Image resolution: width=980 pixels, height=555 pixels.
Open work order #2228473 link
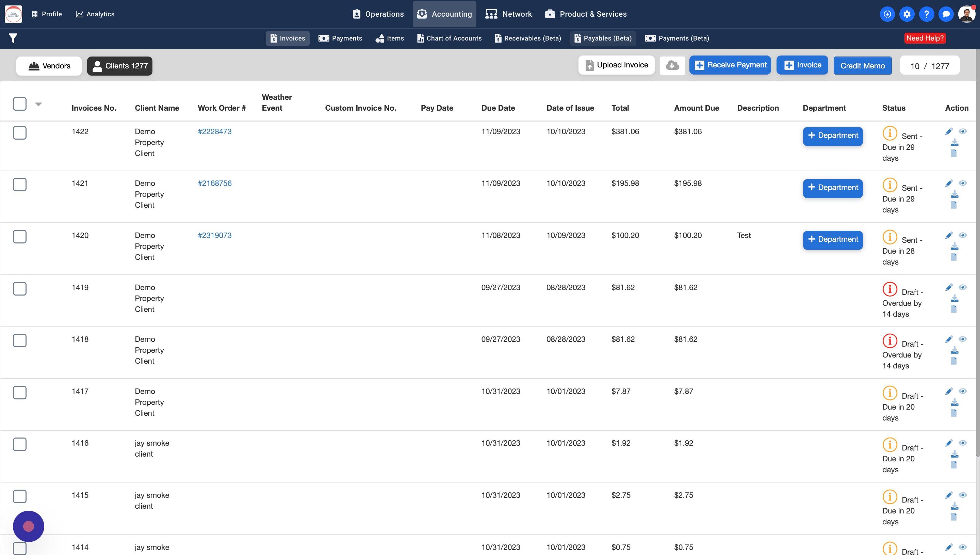click(x=214, y=131)
